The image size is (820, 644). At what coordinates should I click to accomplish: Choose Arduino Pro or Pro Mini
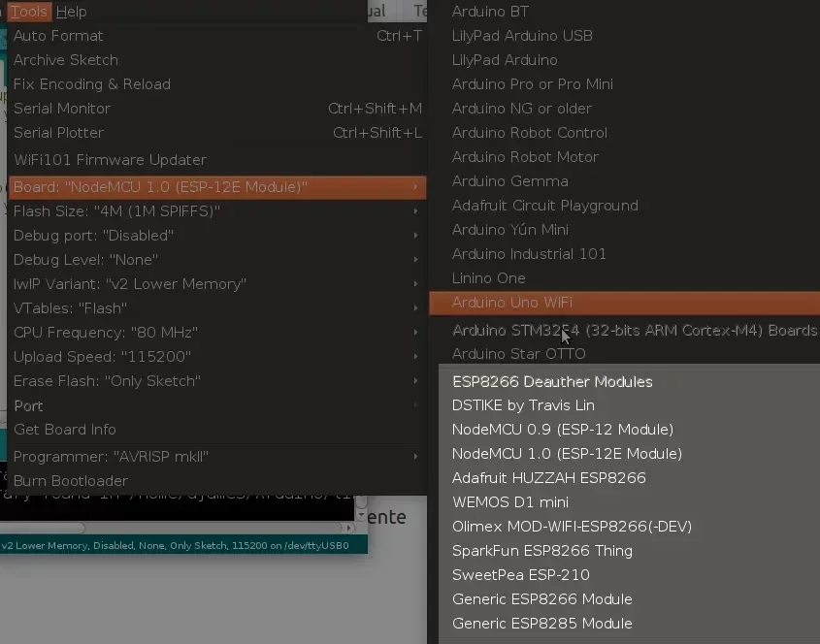(624, 84)
